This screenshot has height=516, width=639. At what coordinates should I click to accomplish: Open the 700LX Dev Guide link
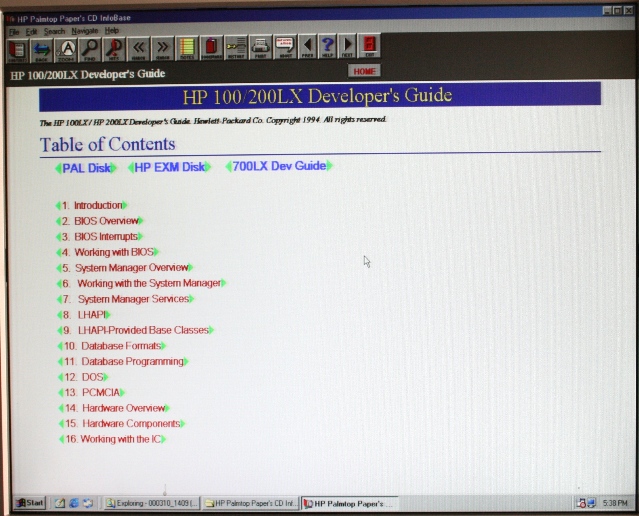(279, 166)
